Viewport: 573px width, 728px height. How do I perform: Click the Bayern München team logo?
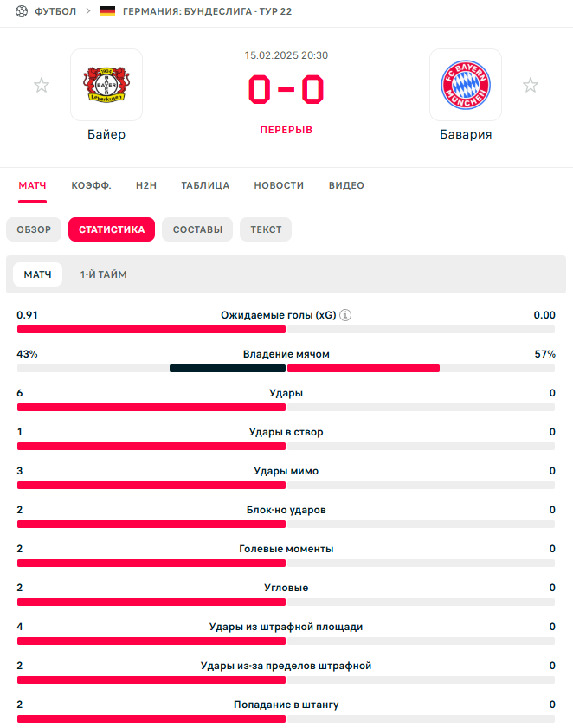point(466,84)
